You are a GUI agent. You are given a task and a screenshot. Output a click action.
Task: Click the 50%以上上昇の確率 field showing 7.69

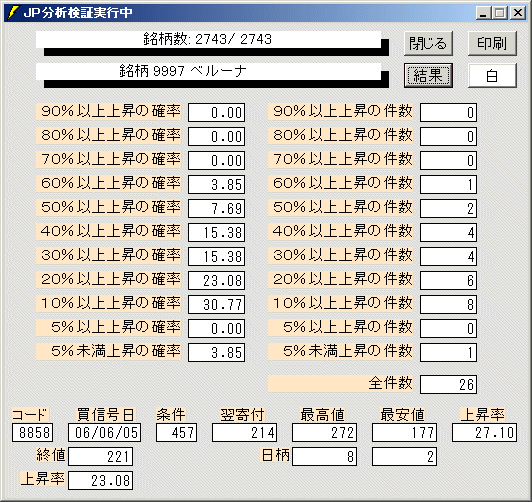pos(216,208)
